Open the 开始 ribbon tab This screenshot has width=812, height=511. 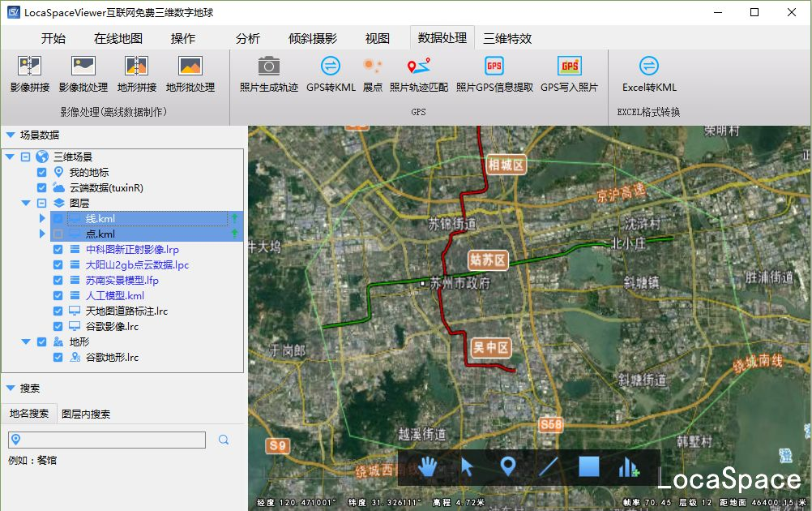[x=53, y=38]
